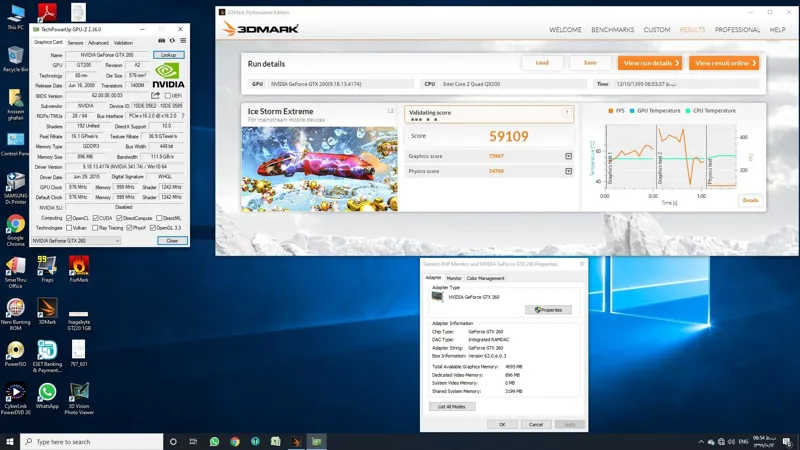
Task: Switch to the Sensors tab in GPU-Z
Action: point(75,43)
